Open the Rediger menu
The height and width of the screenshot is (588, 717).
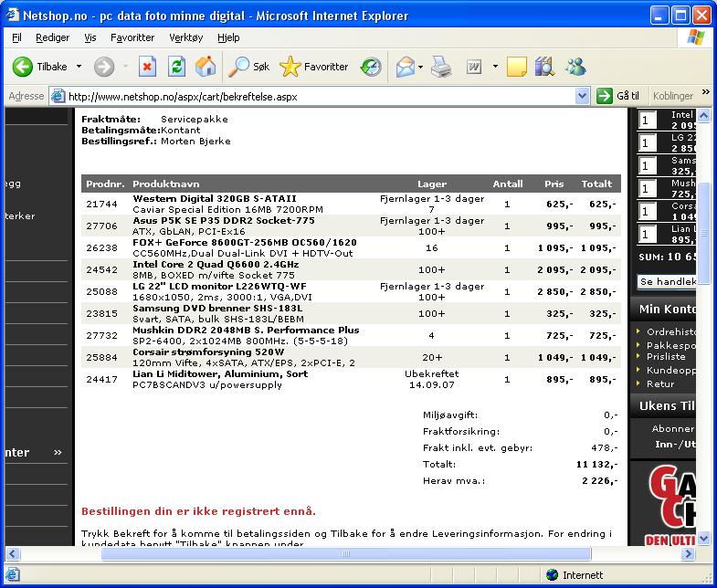pos(53,37)
